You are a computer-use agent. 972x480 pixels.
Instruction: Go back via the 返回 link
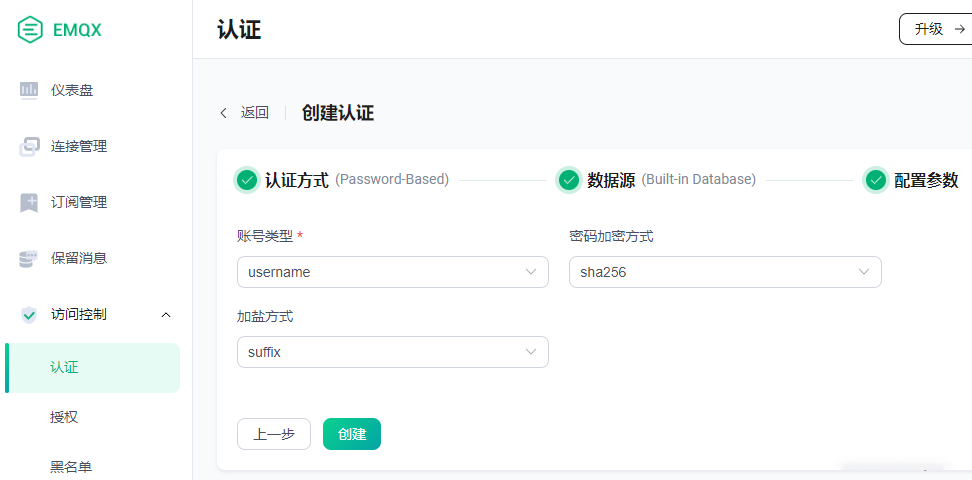tap(254, 113)
